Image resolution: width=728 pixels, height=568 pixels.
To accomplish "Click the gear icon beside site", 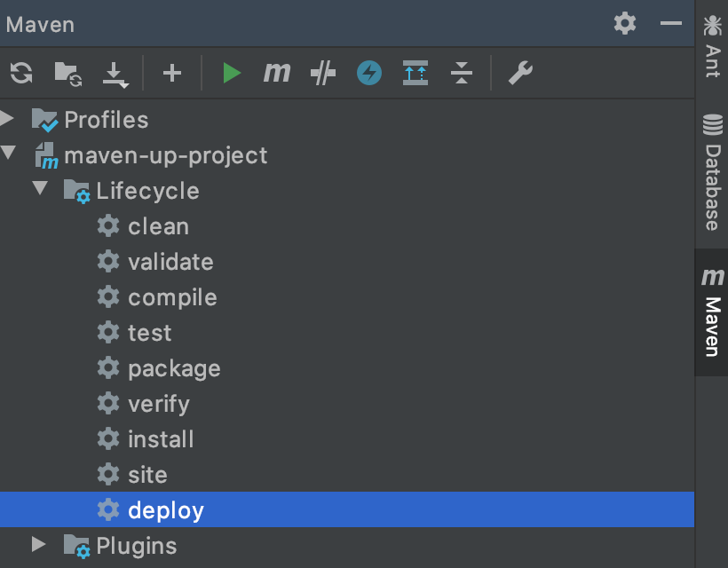I will point(108,474).
